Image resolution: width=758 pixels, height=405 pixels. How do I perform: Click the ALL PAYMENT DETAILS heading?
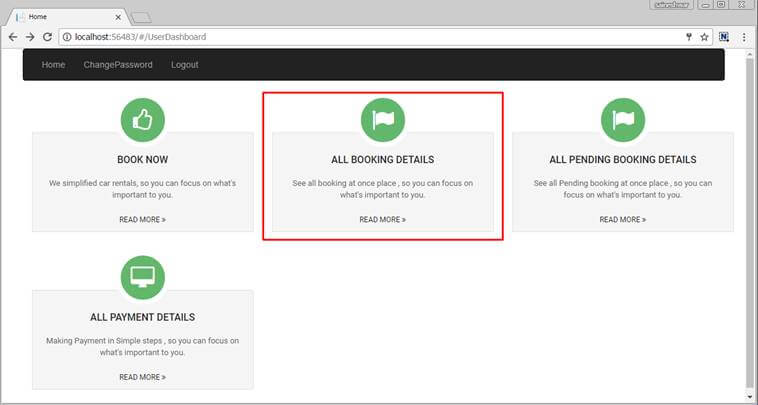(x=143, y=317)
